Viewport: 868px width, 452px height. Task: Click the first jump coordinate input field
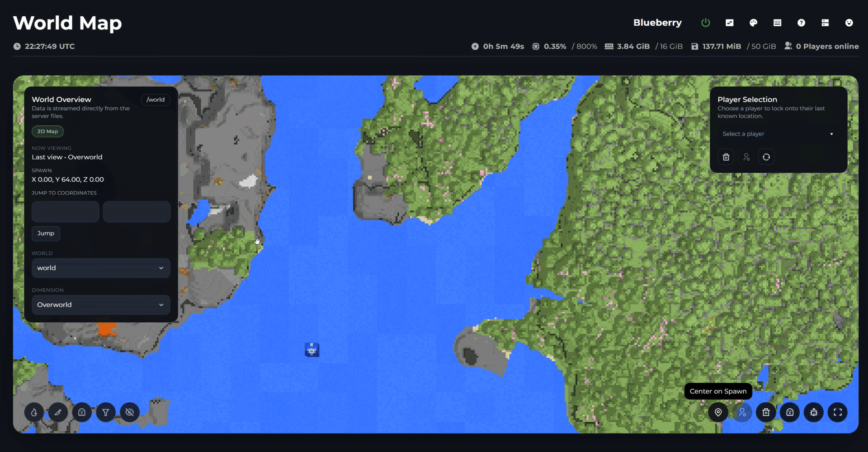click(x=66, y=212)
